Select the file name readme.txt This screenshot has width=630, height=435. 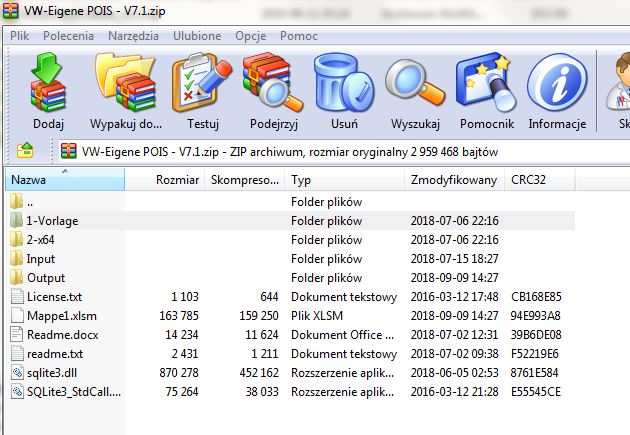[x=55, y=354]
